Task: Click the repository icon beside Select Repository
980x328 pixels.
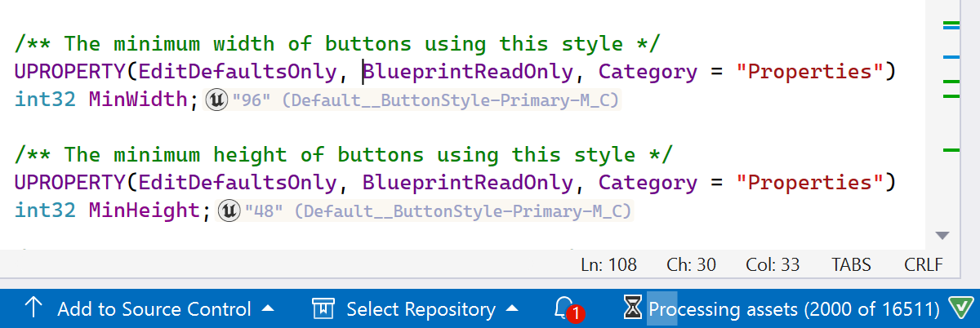Action: click(x=324, y=308)
